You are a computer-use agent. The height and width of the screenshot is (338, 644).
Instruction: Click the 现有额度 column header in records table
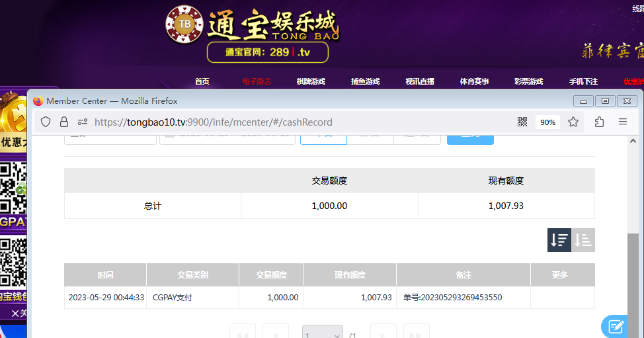click(x=350, y=275)
